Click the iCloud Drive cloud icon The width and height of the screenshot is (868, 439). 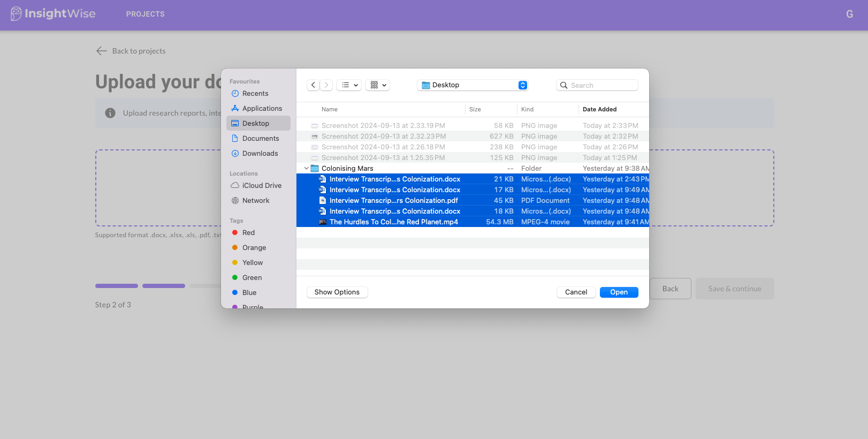pyautogui.click(x=235, y=186)
